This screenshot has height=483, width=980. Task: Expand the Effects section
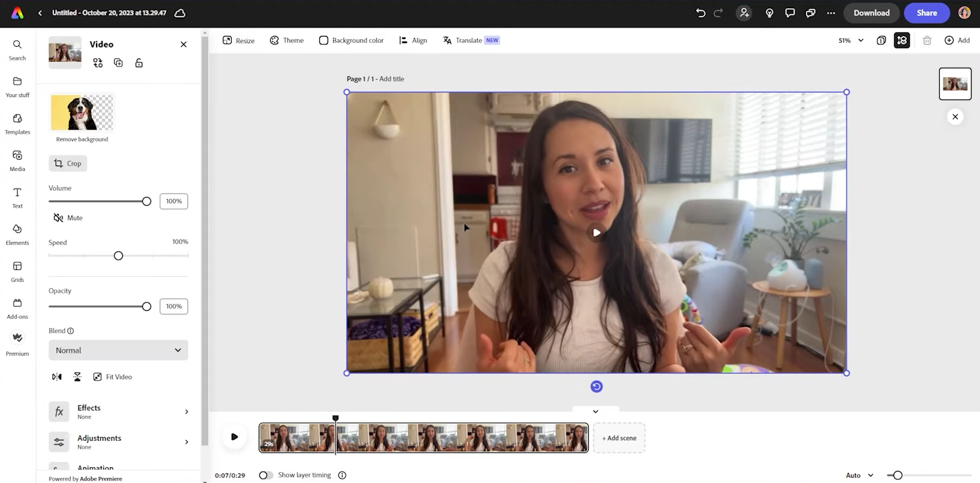[x=118, y=412]
